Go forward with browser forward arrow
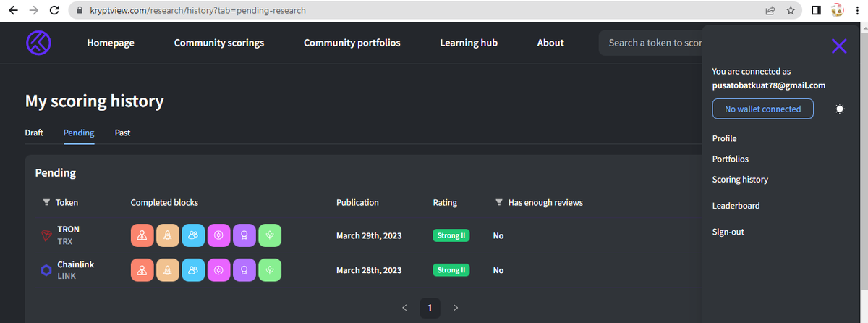Screen dimensions: 868x323 click(x=33, y=11)
